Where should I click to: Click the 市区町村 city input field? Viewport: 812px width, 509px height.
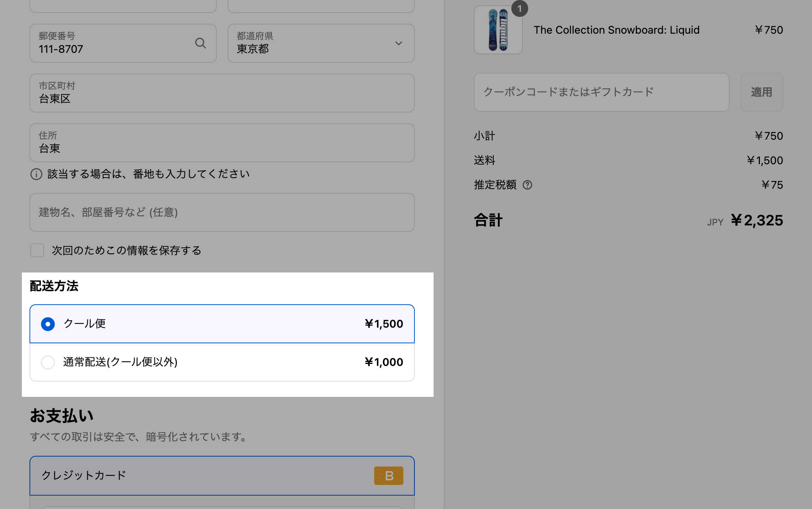222,93
